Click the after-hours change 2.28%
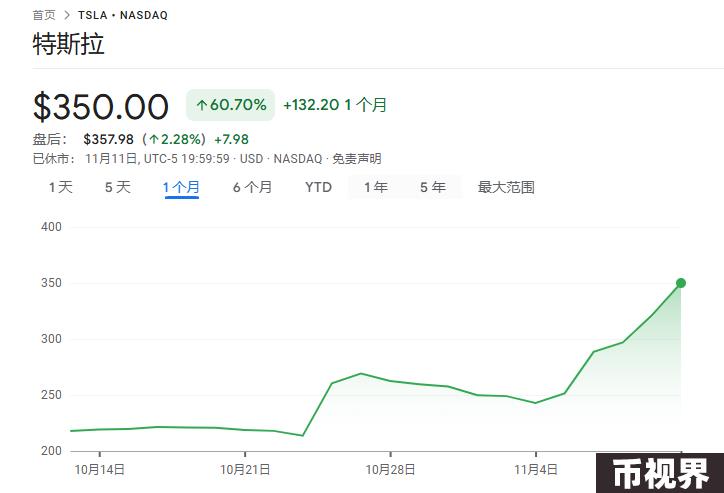Image resolution: width=724 pixels, height=493 pixels. click(x=174, y=139)
